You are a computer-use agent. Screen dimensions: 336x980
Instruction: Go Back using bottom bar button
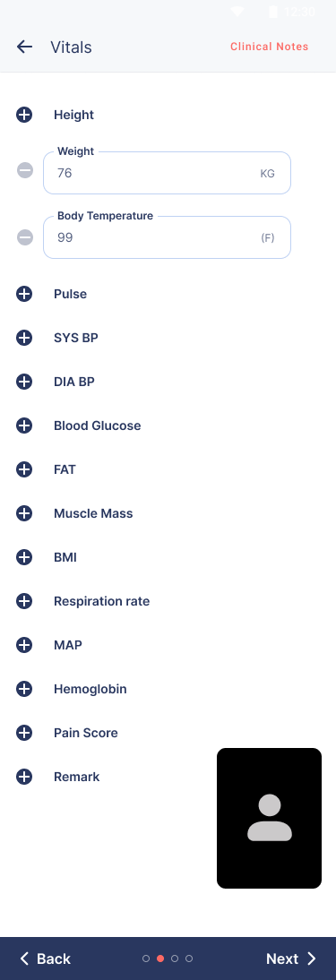pyautogui.click(x=45, y=959)
